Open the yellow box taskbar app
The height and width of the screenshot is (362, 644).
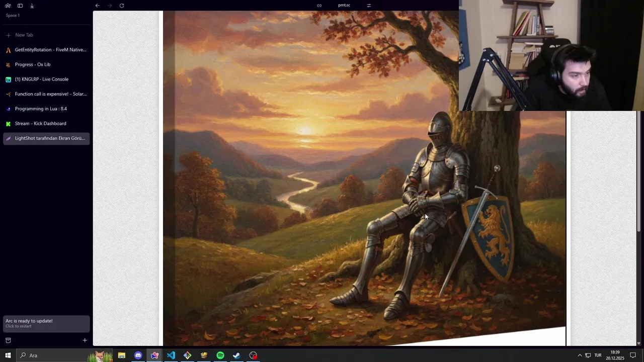204,355
